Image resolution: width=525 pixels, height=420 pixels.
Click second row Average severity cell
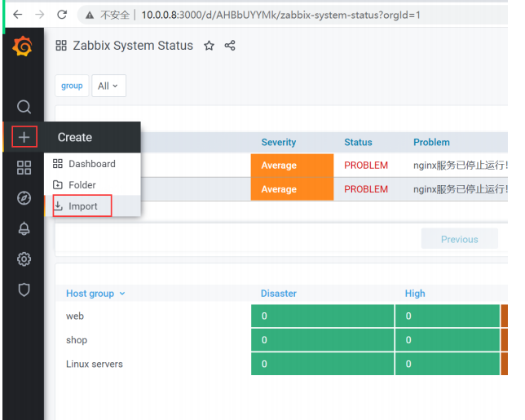(x=292, y=189)
